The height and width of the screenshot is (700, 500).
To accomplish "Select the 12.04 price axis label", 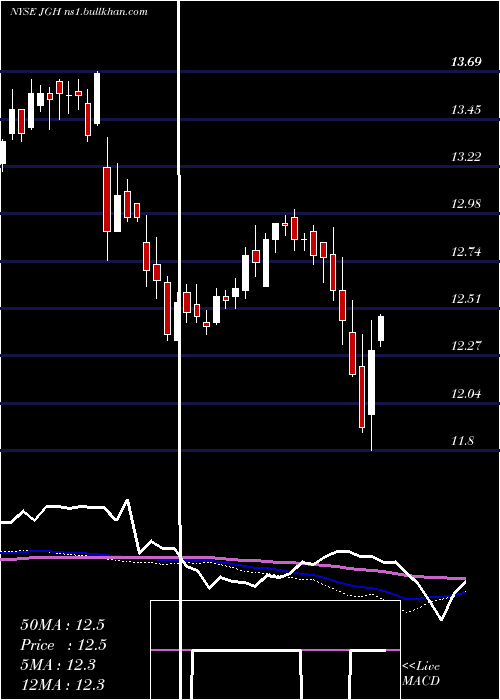I will tap(466, 394).
